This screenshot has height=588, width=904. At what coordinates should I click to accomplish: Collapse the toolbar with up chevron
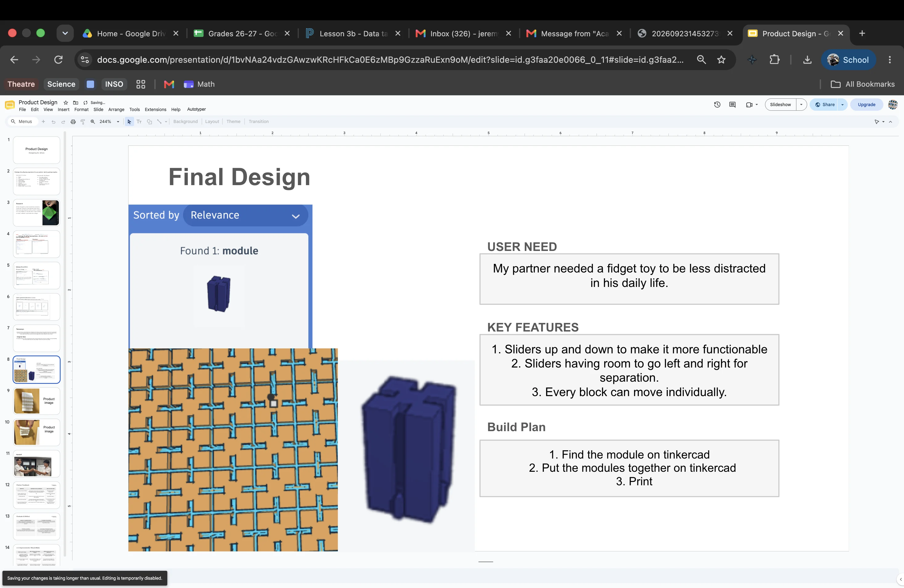(x=891, y=121)
